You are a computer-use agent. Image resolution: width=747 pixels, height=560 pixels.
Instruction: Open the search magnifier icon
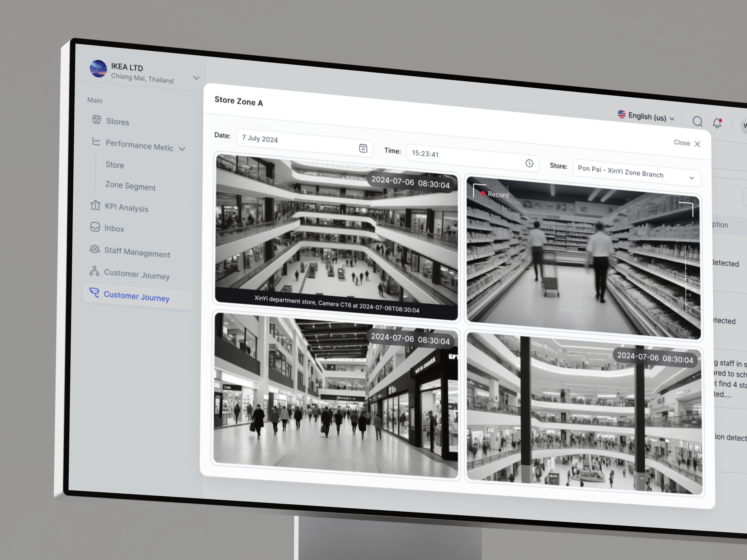(x=697, y=121)
